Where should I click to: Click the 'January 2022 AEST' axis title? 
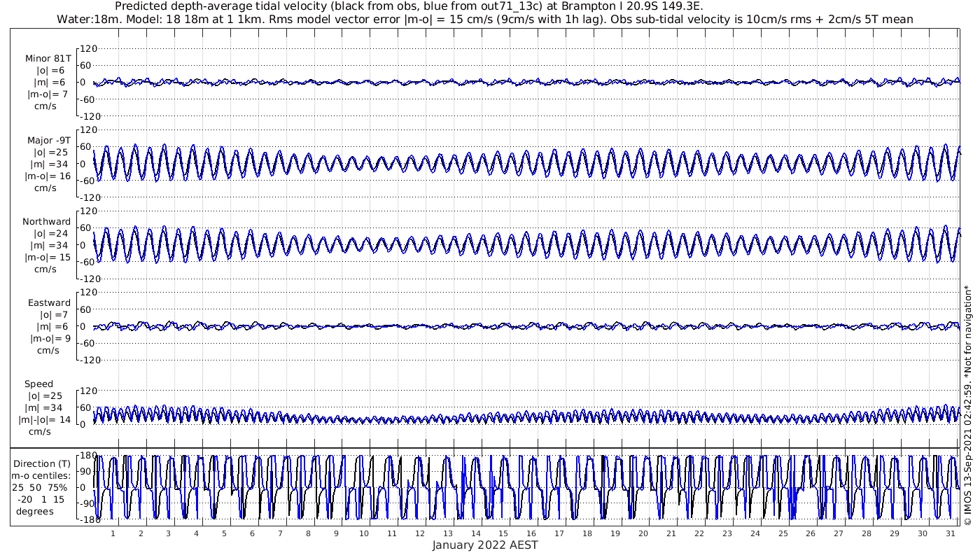click(485, 545)
